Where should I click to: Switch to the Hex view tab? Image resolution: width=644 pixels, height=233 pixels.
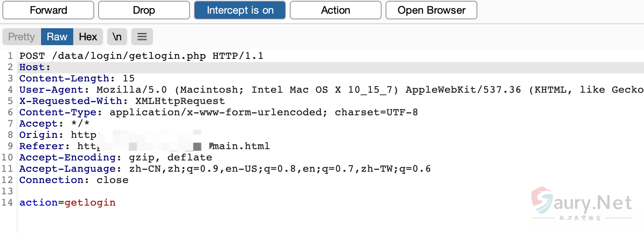(88, 37)
